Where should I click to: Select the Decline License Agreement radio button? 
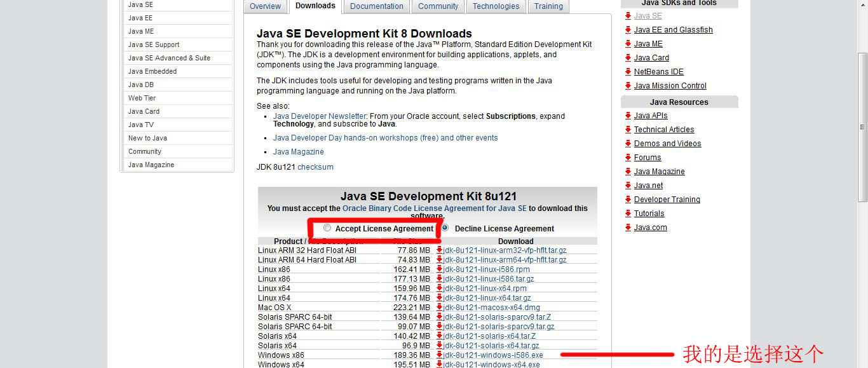(x=444, y=228)
